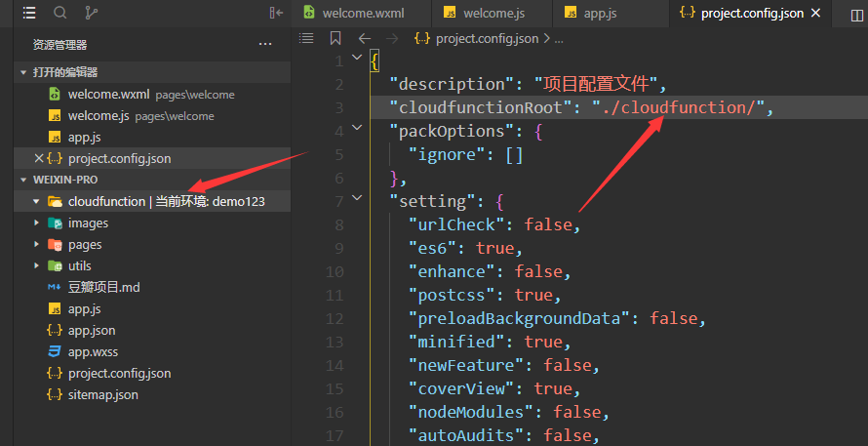The image size is (868, 446).
Task: Open the explorer more actions ellipsis
Action: pyautogui.click(x=265, y=44)
